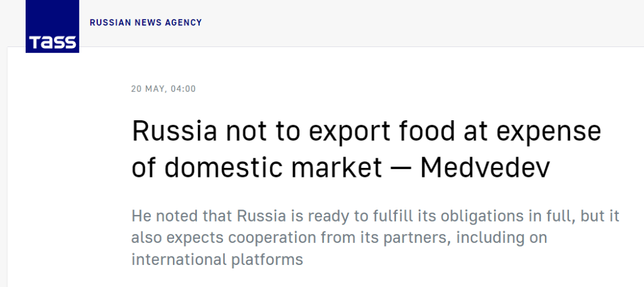Click the TASS logo
Image resolution: width=644 pixels, height=287 pixels.
52,27
